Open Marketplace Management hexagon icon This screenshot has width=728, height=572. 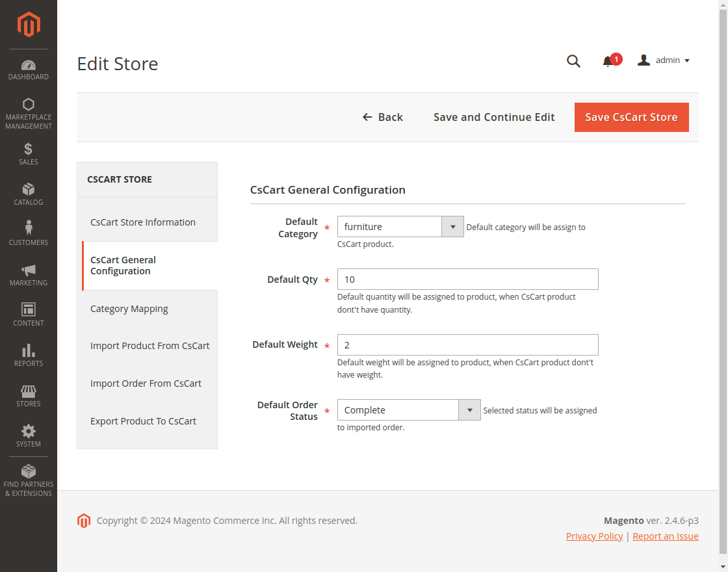tap(29, 105)
